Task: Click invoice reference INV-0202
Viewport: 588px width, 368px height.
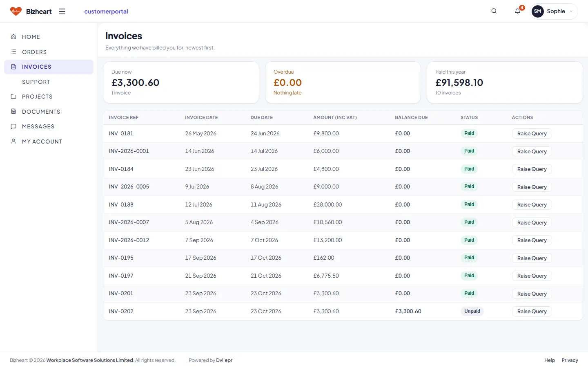Action: click(121, 311)
